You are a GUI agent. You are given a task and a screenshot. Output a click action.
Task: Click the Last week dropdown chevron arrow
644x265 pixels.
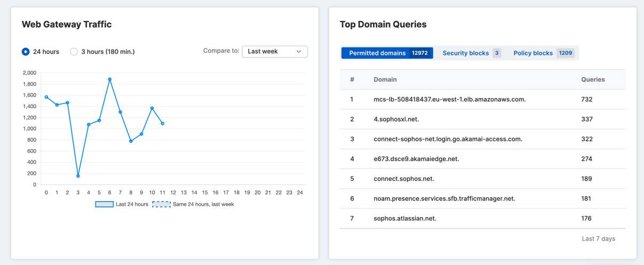(299, 52)
